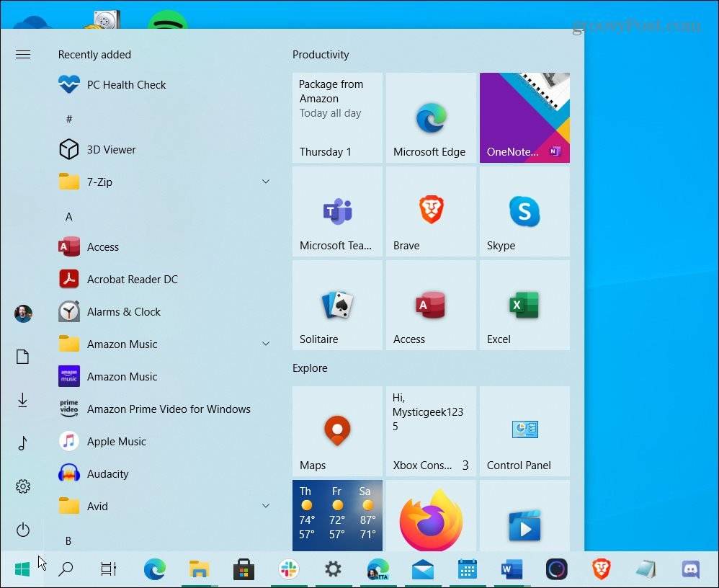Open Downloads from Start sidebar
Viewport: 719px width, 588px height.
tap(23, 400)
